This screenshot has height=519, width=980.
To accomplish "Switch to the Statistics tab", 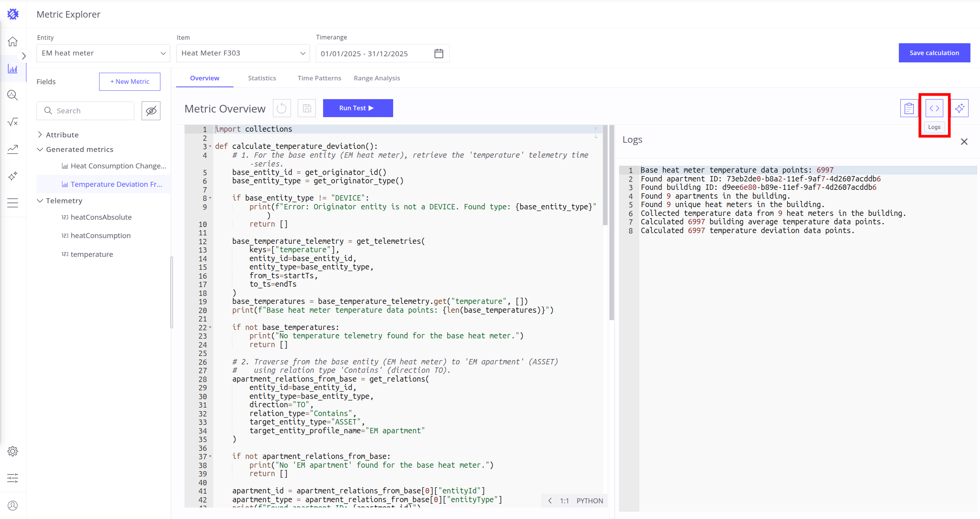I will 262,78.
